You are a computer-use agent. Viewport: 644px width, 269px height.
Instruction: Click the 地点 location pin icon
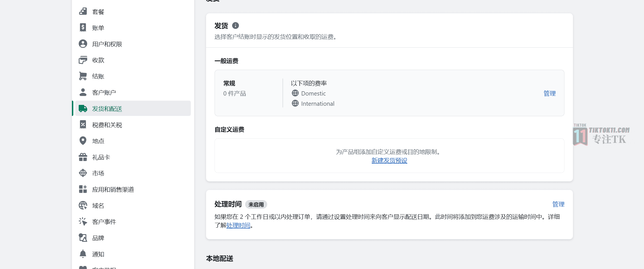coord(83,141)
